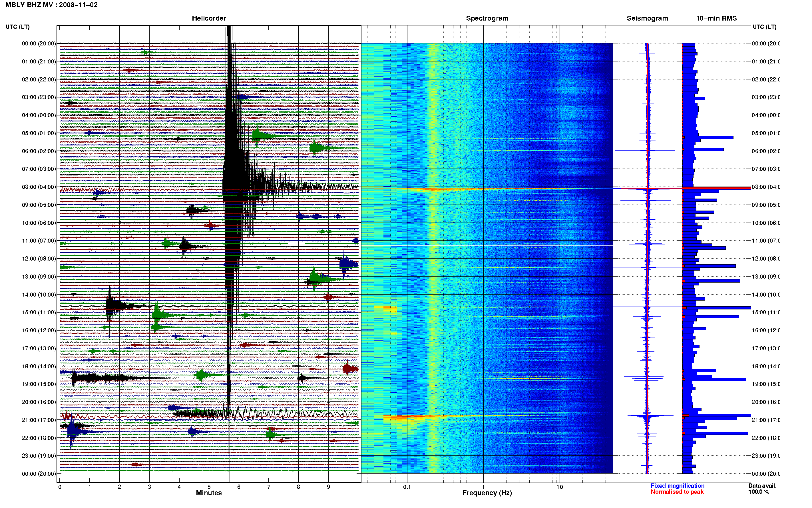
Task: Click the left time label '12:00 (08:00)'
Action: 39,258
